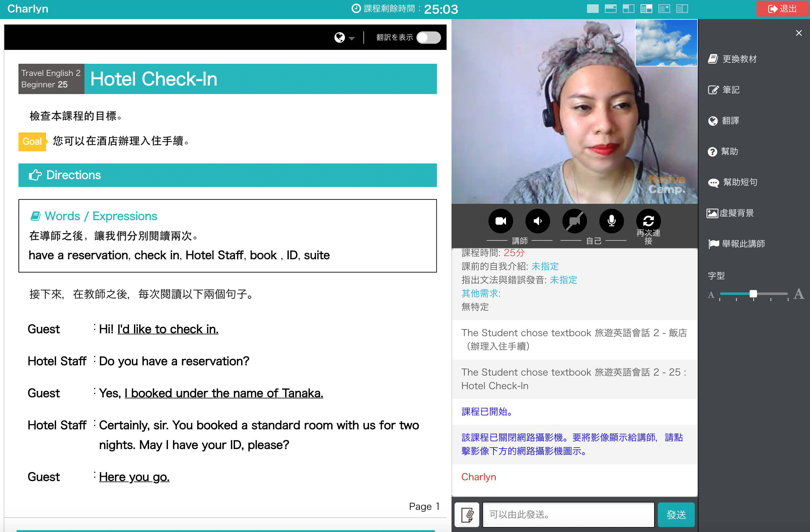810x532 pixels.
Task: Click 未指定 next to 指出文法與錯誤發音
Action: tap(563, 280)
